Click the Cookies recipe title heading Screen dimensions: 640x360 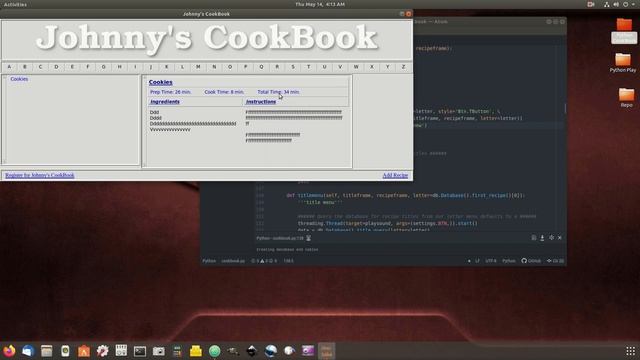click(x=160, y=82)
